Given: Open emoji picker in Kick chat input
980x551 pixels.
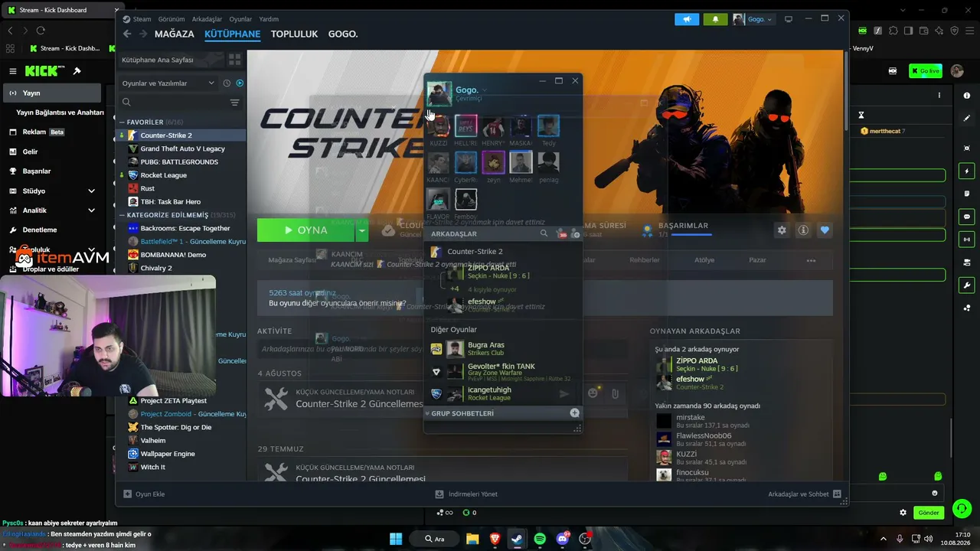Looking at the screenshot, I should pyautogui.click(x=934, y=493).
